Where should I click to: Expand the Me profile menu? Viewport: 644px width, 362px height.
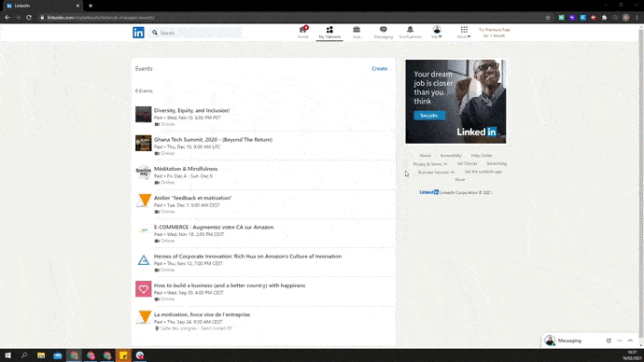click(x=437, y=33)
